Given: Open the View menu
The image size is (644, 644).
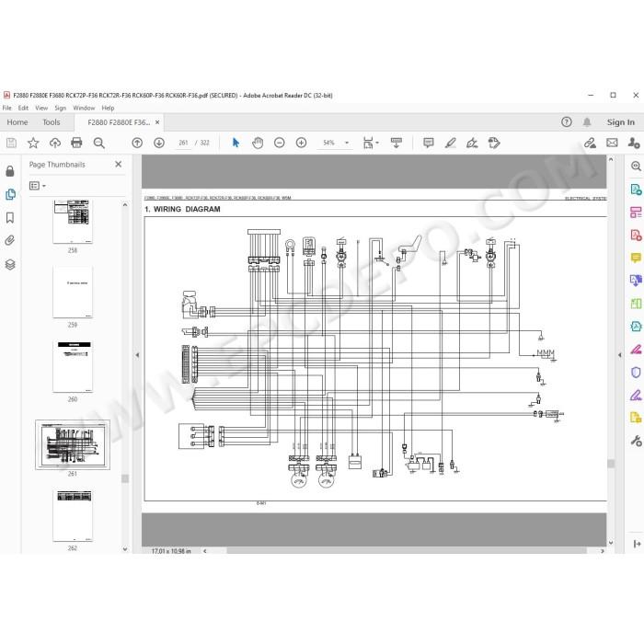Looking at the screenshot, I should click(x=41, y=108).
